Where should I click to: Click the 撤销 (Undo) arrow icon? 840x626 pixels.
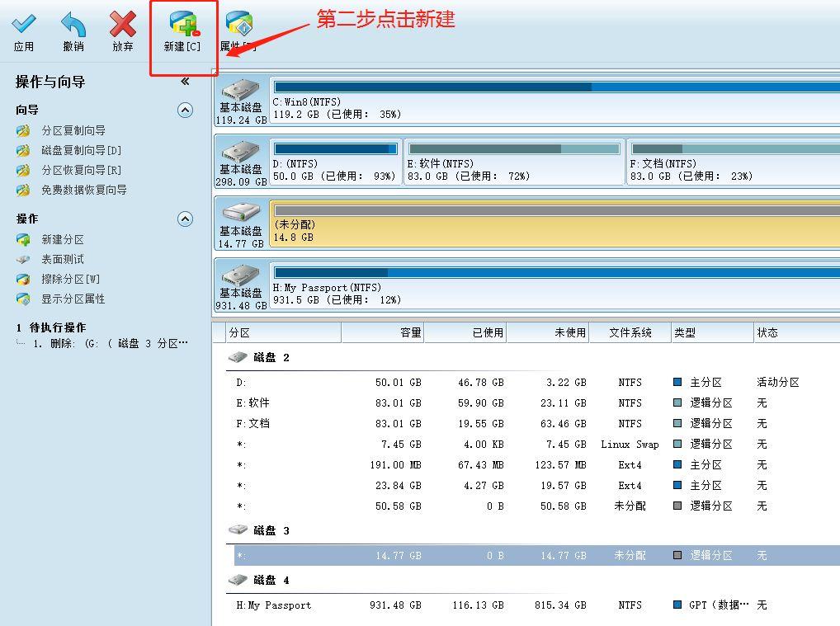click(73, 25)
